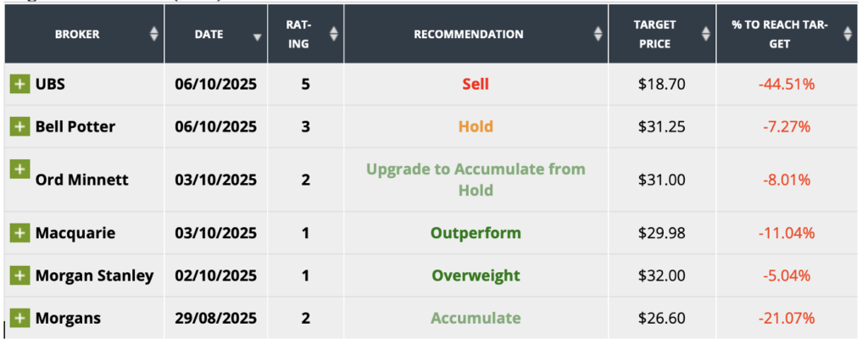The height and width of the screenshot is (350, 868).
Task: Click the Ord Minnett upgrade recommendation
Action: 476,180
